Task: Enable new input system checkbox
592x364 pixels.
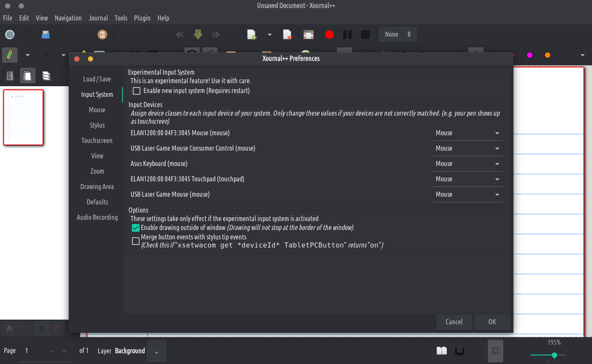Action: pyautogui.click(x=137, y=91)
